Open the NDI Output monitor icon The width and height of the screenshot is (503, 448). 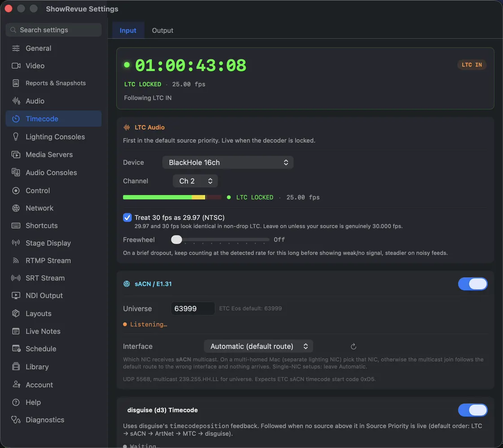[x=16, y=296]
